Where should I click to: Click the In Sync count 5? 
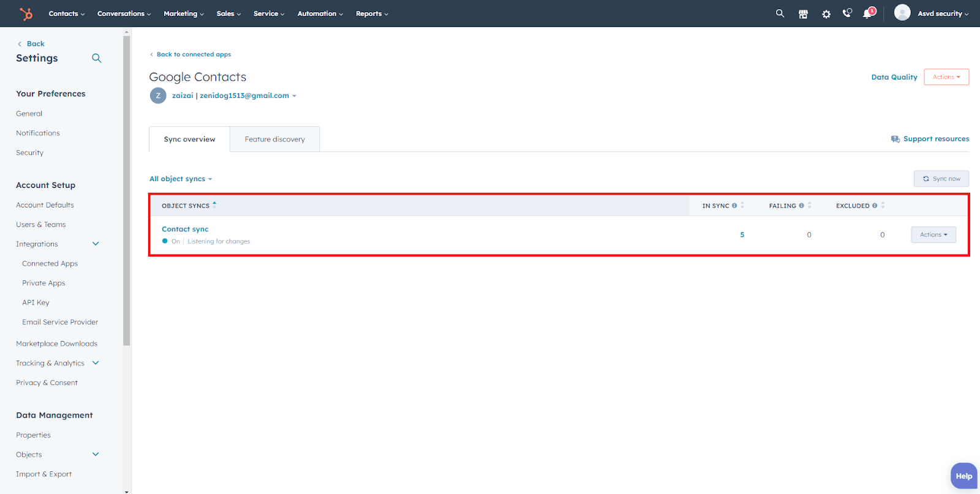tap(742, 235)
